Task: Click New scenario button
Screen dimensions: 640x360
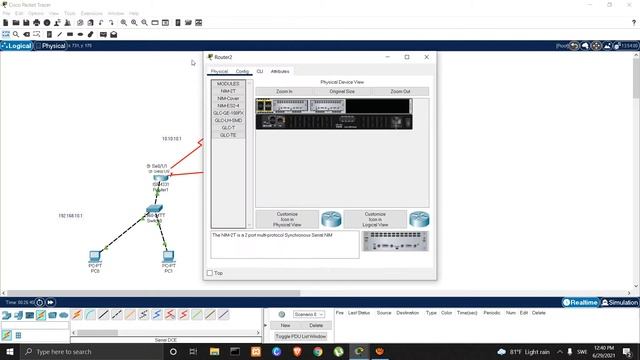Action: point(285,325)
